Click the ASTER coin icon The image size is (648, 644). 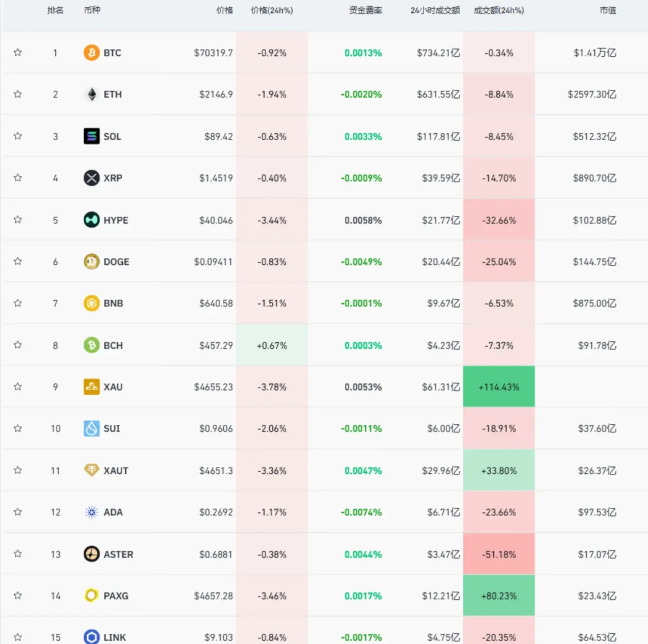pos(91,554)
